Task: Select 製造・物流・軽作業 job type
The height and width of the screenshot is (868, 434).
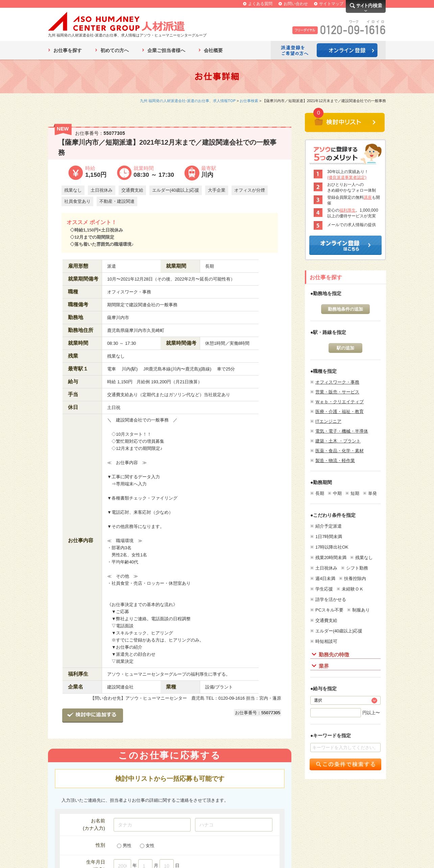Action: (335, 461)
